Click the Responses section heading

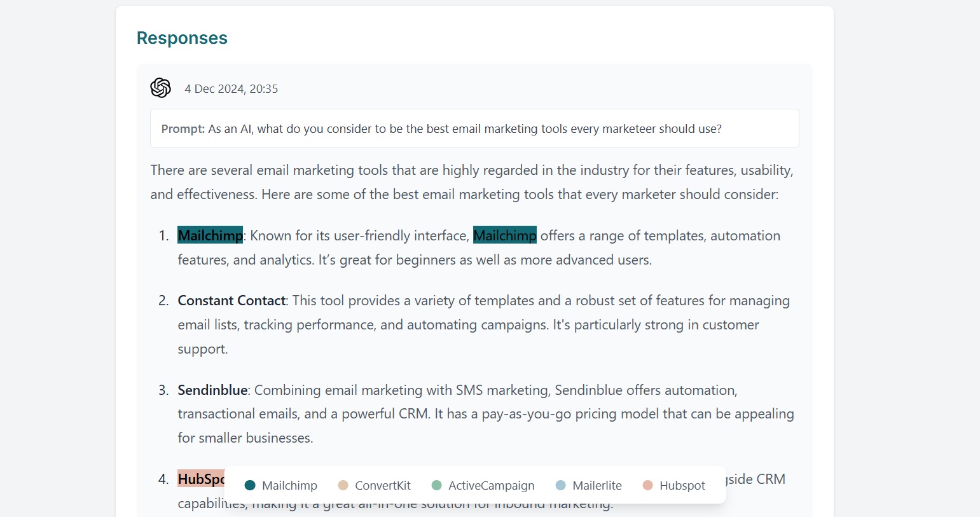pyautogui.click(x=182, y=38)
